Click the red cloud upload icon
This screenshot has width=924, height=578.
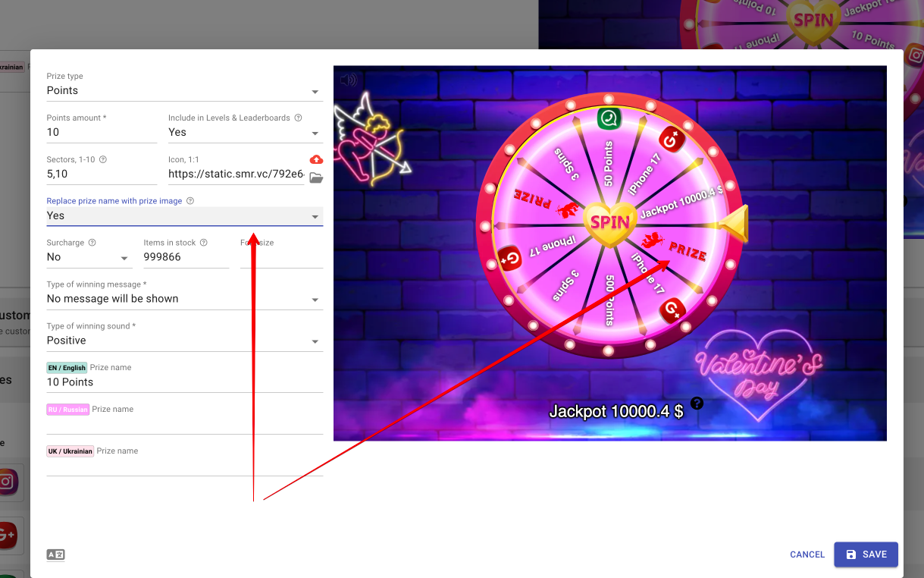tap(316, 159)
